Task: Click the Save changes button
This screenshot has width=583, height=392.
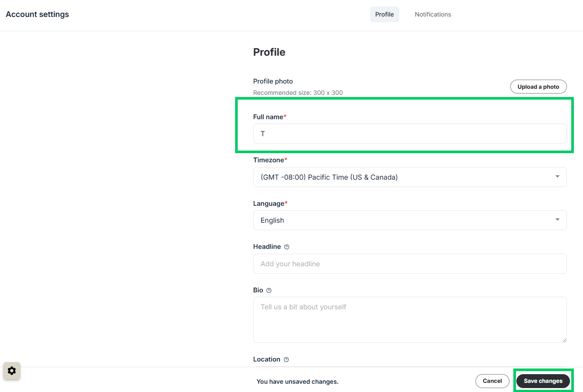Action: [543, 381]
